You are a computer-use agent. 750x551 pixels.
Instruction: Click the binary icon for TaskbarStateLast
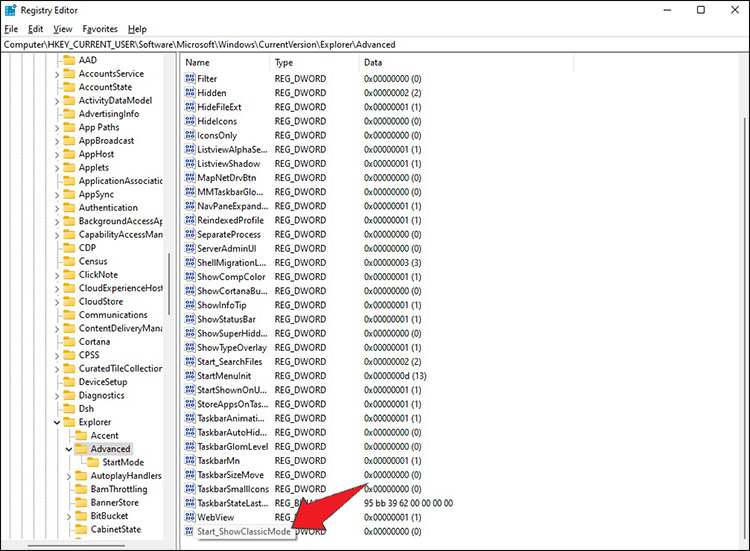[x=190, y=503]
